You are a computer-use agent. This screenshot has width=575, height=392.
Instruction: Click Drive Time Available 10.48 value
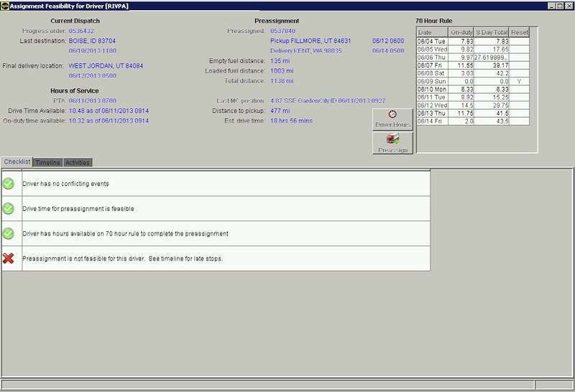(x=109, y=111)
